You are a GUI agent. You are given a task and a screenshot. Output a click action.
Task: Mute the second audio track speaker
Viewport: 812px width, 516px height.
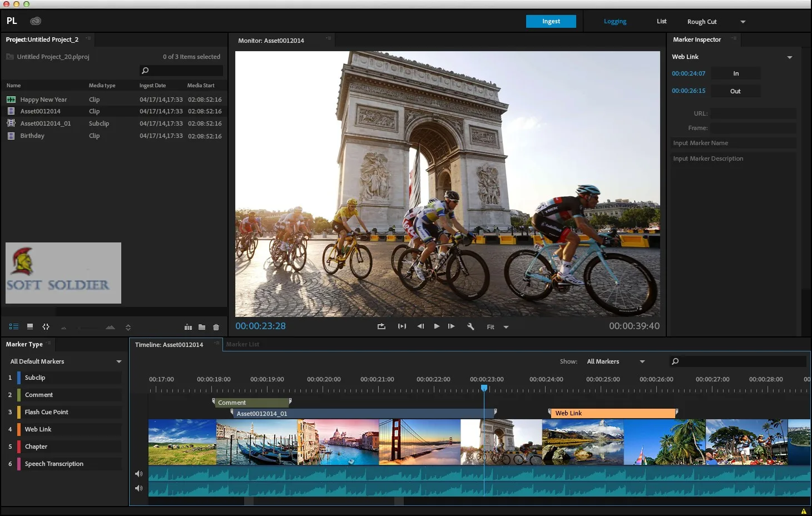click(x=139, y=488)
